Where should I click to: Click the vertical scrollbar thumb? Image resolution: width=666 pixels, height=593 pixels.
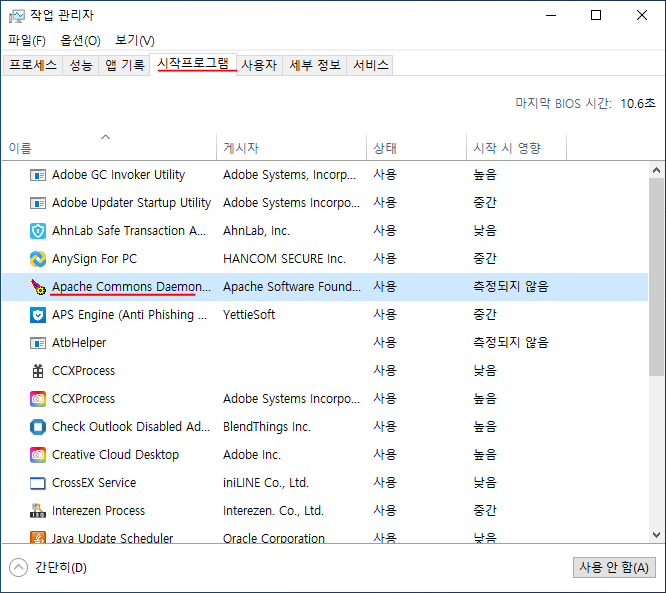point(656,277)
